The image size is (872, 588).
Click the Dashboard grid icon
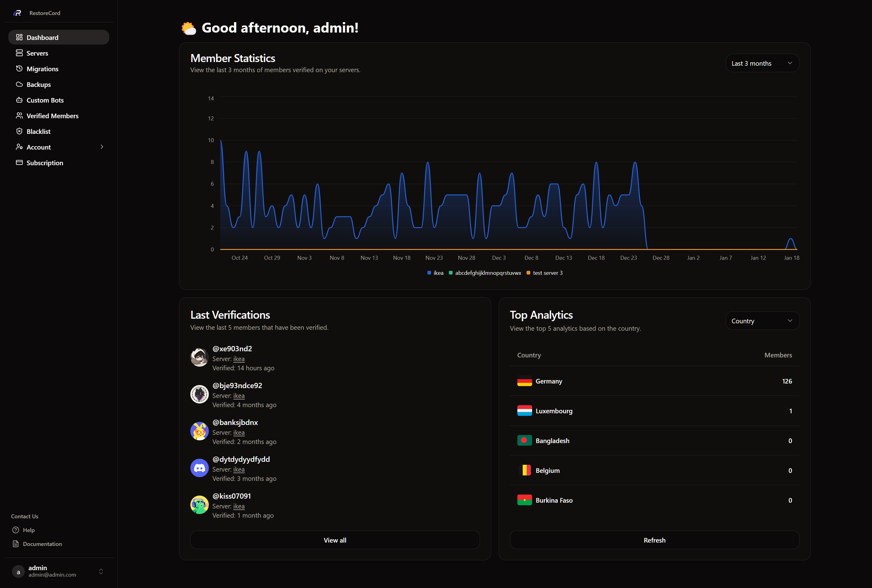[x=19, y=37]
